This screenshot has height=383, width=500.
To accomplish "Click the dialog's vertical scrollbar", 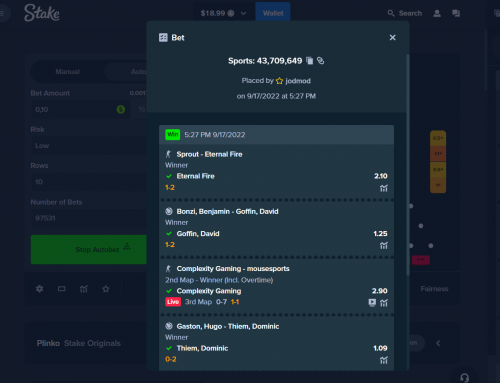I will pyautogui.click(x=408, y=165).
